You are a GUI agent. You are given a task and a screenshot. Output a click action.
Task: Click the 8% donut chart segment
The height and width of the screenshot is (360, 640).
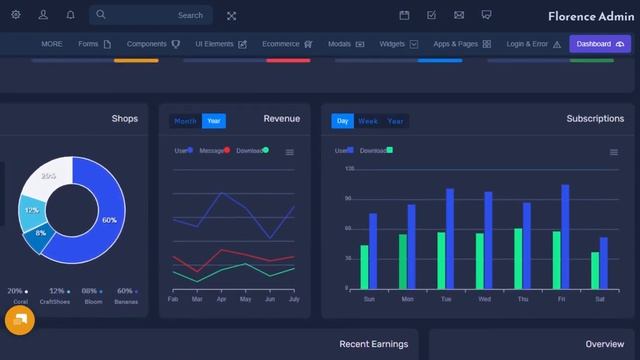[39, 237]
